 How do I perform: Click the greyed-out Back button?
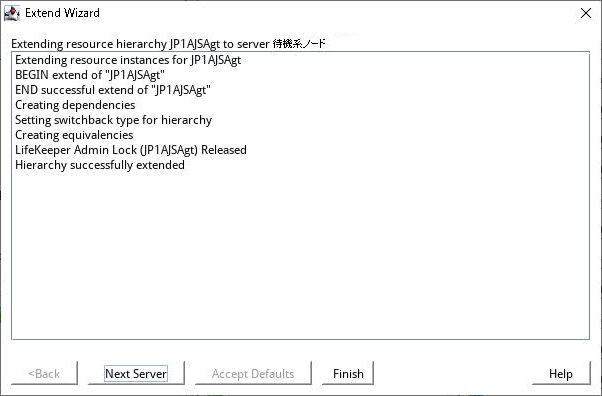[x=44, y=373]
